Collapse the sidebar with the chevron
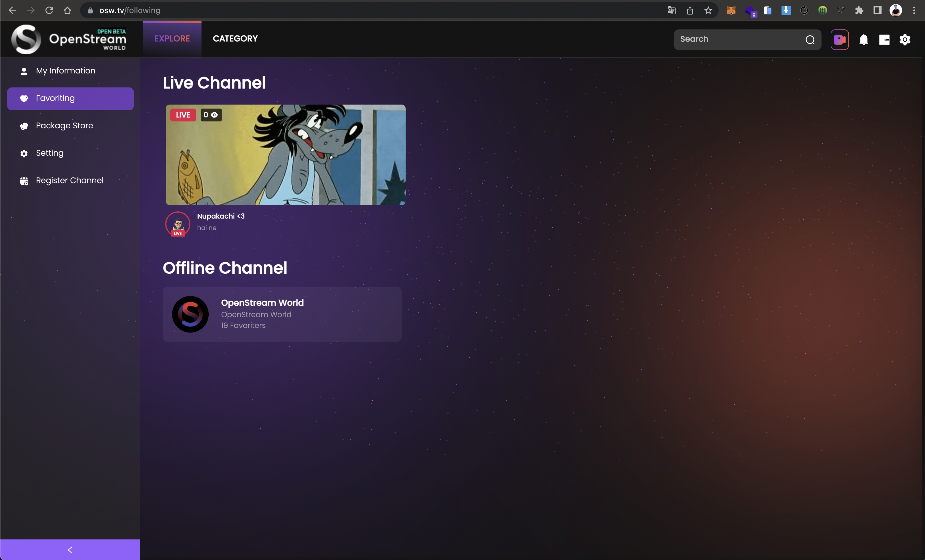Viewport: 925px width, 560px height. point(70,549)
